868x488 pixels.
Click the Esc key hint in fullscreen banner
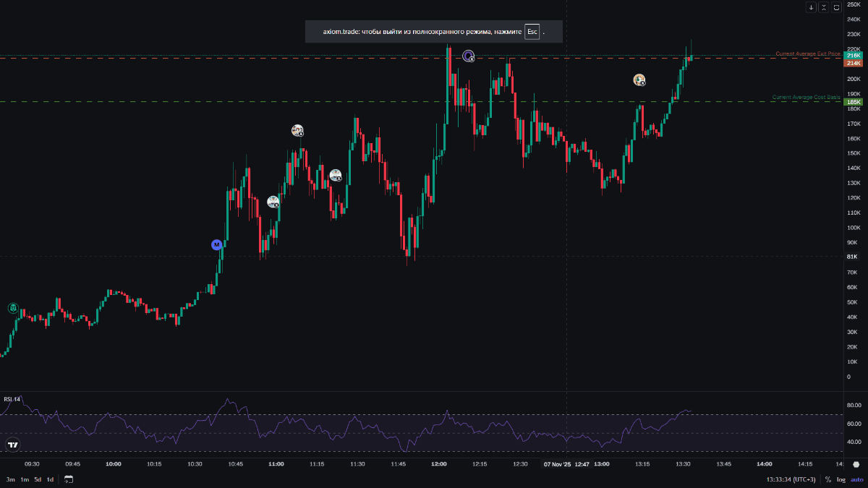[532, 32]
